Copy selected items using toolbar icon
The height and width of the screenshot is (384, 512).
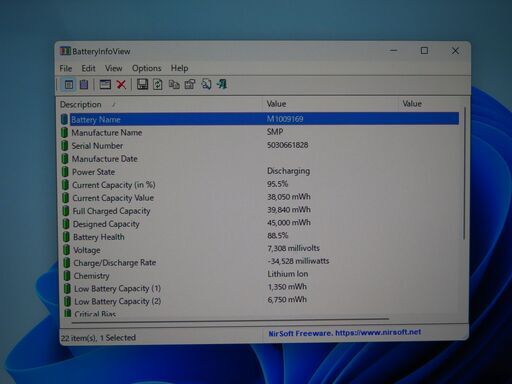(174, 84)
